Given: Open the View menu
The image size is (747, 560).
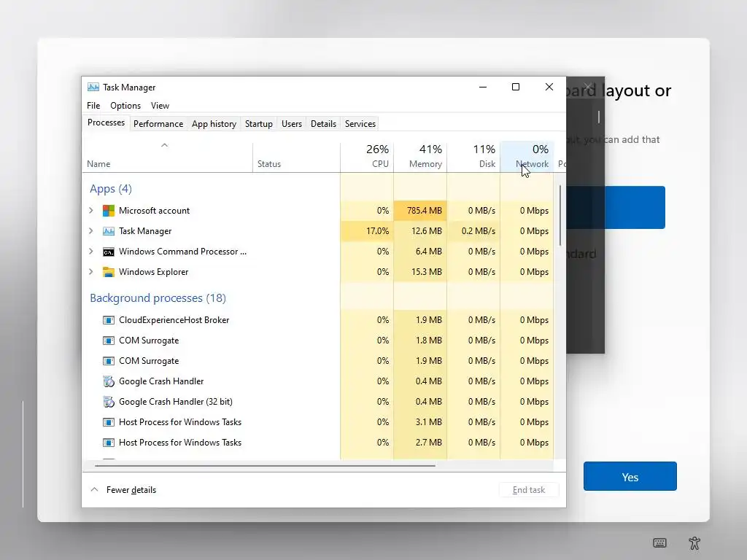Looking at the screenshot, I should [x=160, y=106].
